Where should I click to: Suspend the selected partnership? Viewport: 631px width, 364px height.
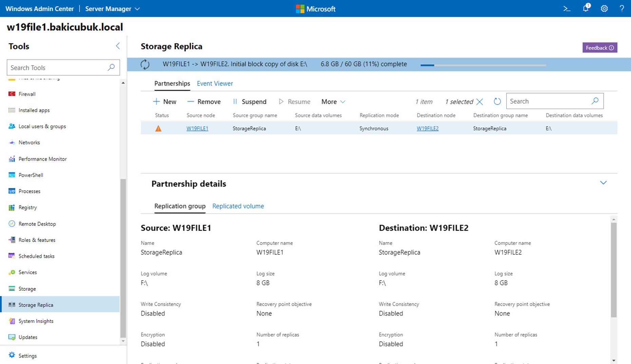(249, 102)
